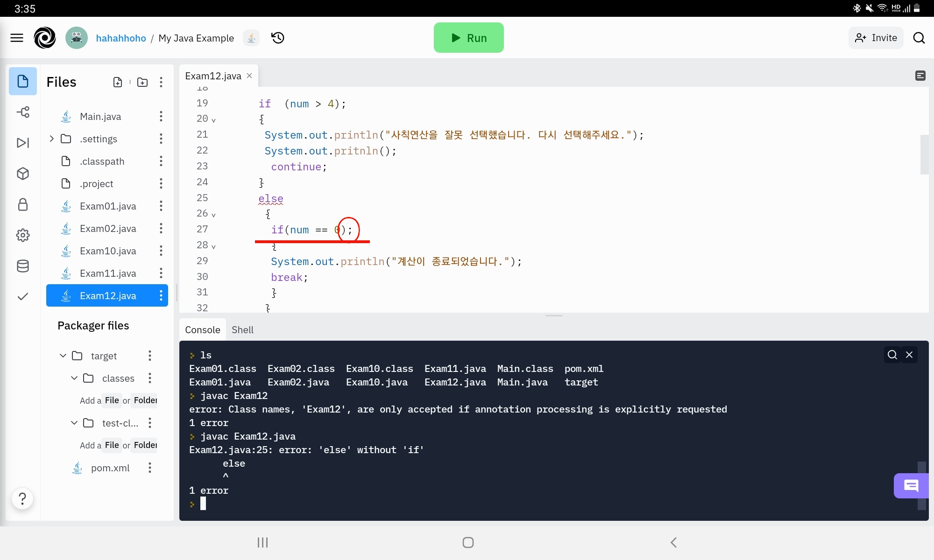The image size is (934, 560).
Task: Collapse the classes folder
Action: [x=74, y=378]
